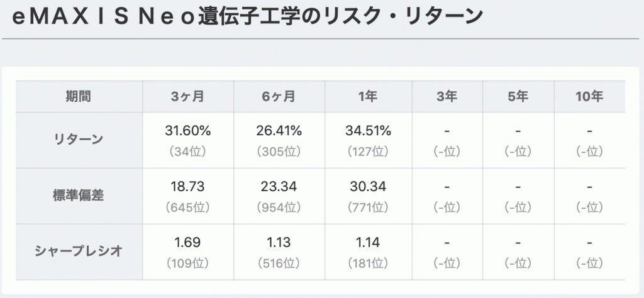Select the シャープレシオ row label
The image size is (644, 298).
click(79, 251)
